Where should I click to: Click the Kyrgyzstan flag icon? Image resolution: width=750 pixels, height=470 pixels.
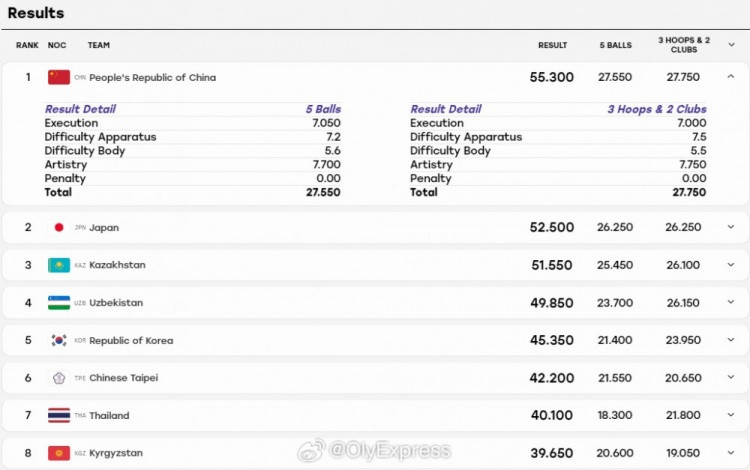coord(59,453)
